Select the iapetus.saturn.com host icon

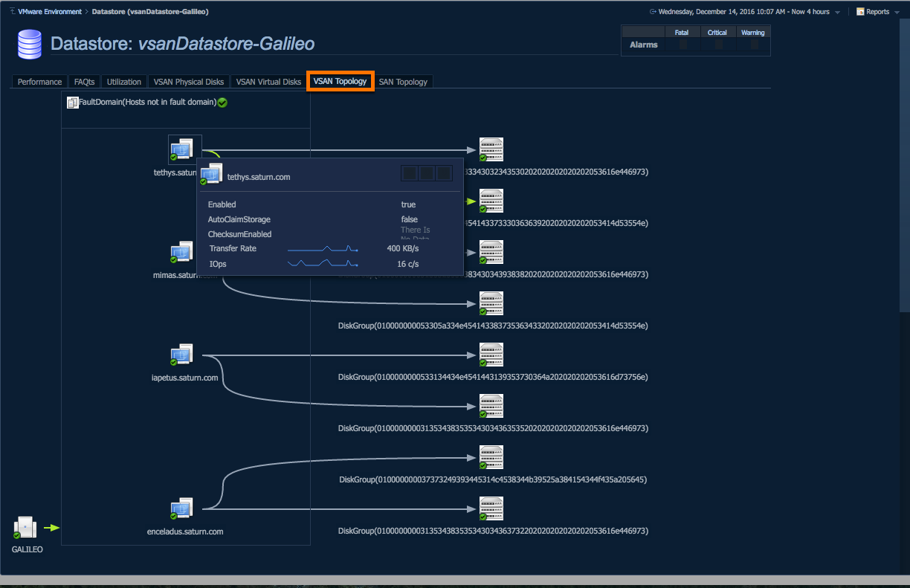[x=181, y=355]
